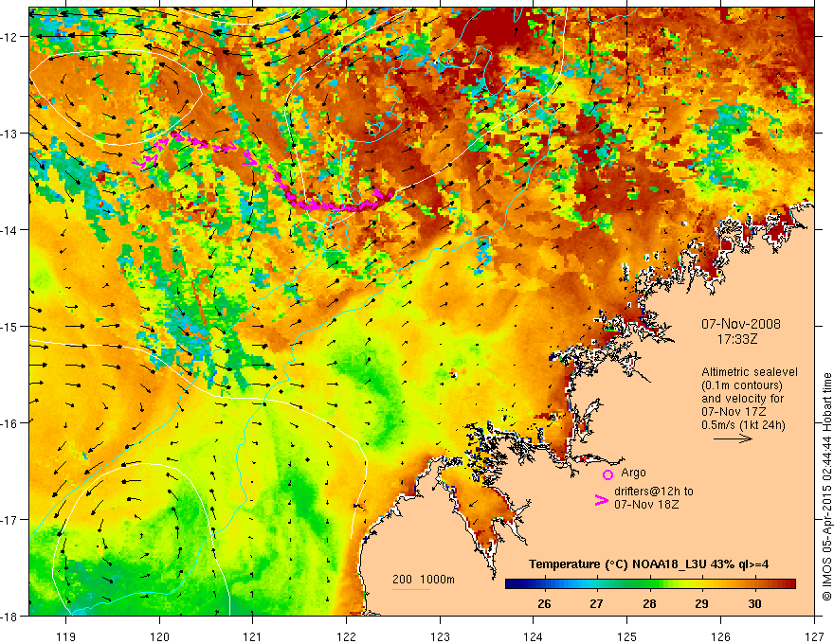Click the 'and velocity for' text
Image resolution: width=834 pixels, height=644 pixels.
742,399
